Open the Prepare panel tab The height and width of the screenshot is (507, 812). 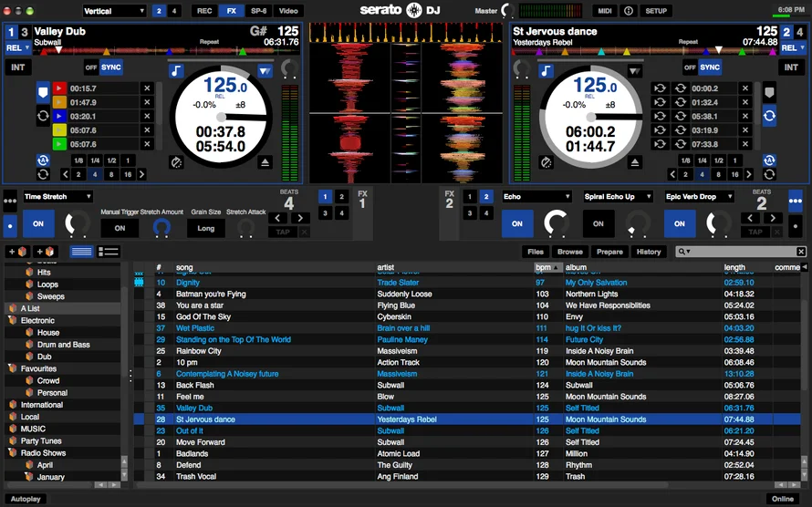tap(609, 252)
